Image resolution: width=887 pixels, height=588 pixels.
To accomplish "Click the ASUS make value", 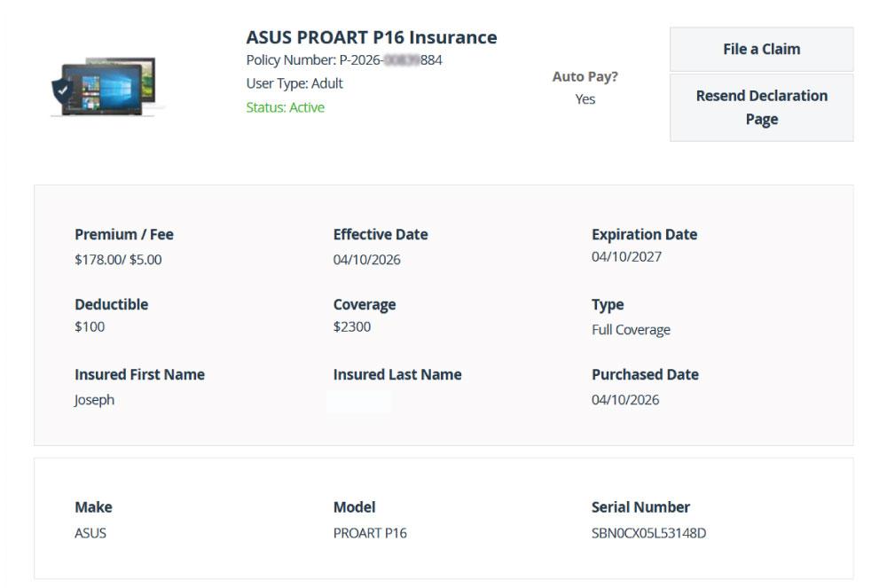I will coord(90,533).
